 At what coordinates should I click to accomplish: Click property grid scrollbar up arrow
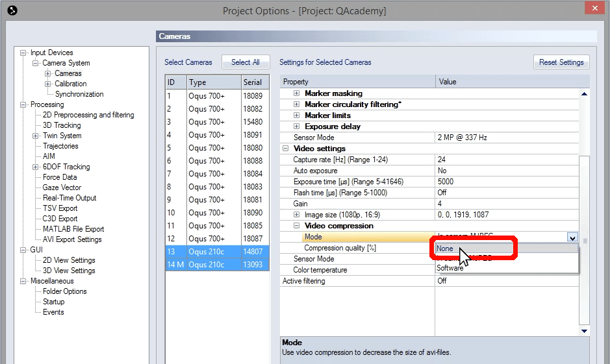pos(584,94)
